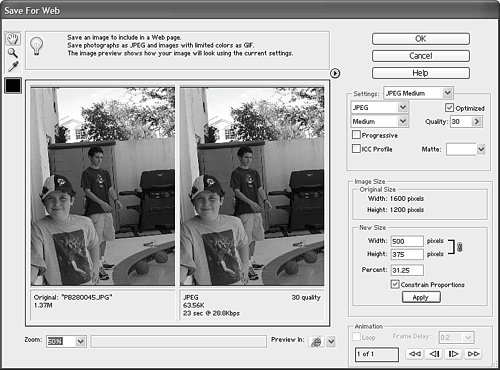
Task: Open the round preview options arrow menu
Action: (x=335, y=73)
